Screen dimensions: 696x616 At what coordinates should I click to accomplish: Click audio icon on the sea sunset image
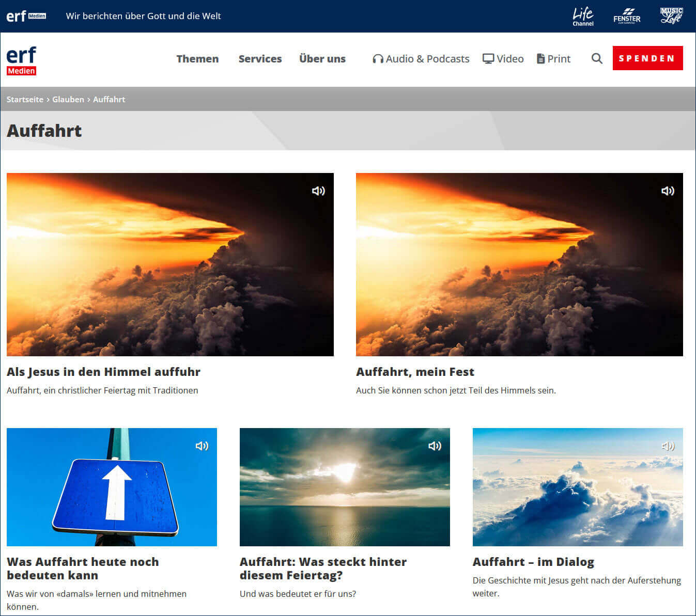435,446
